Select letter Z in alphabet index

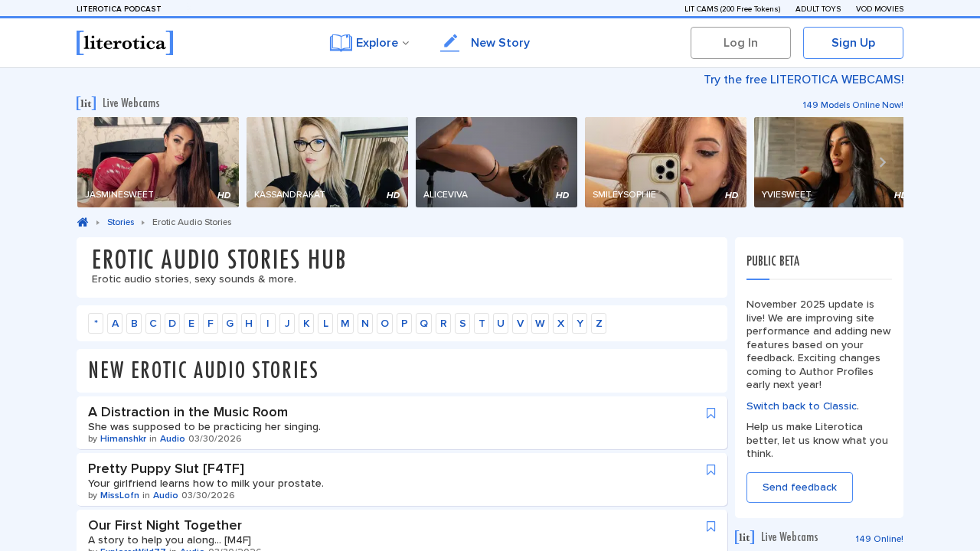pyautogui.click(x=599, y=323)
